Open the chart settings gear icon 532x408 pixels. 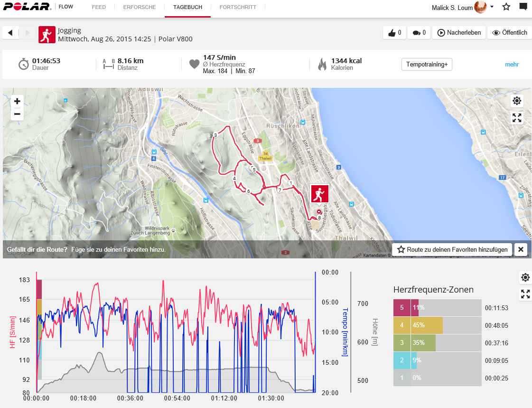point(525,277)
